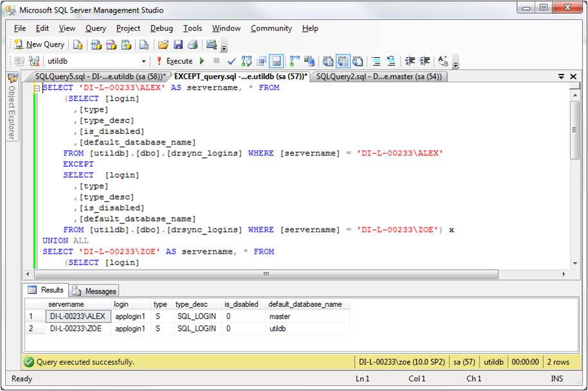
Task: Toggle Results to Grid mode
Action: pos(343,62)
